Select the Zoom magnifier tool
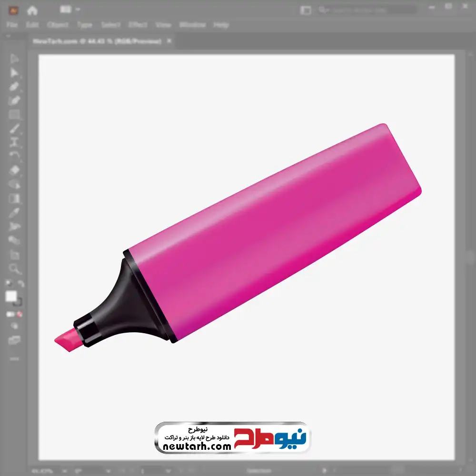 pyautogui.click(x=14, y=269)
